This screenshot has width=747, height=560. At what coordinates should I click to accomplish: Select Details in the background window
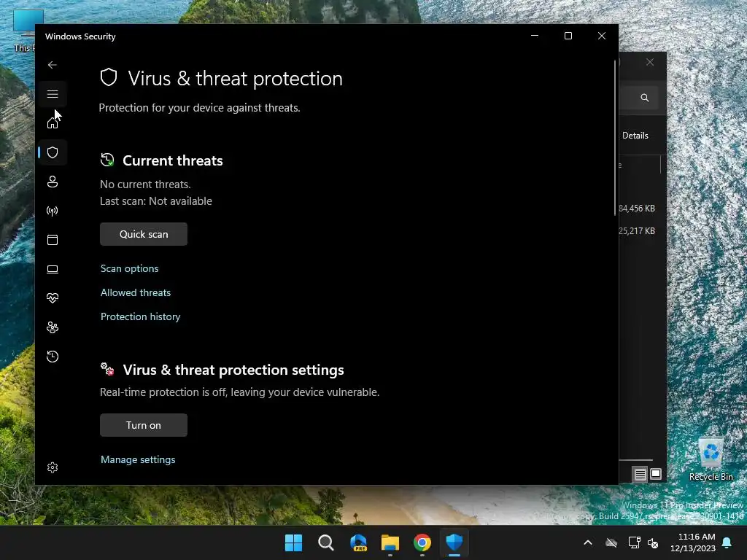[x=635, y=135]
